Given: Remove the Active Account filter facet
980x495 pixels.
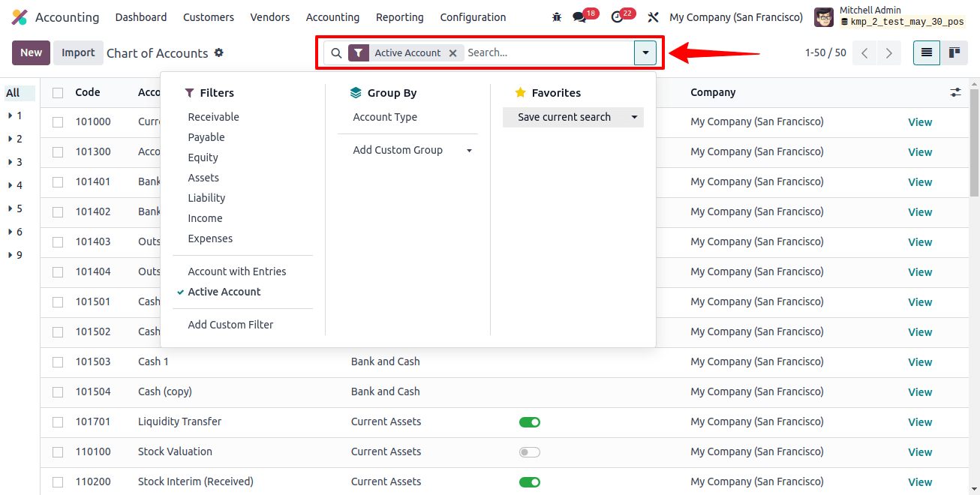Looking at the screenshot, I should coord(452,53).
